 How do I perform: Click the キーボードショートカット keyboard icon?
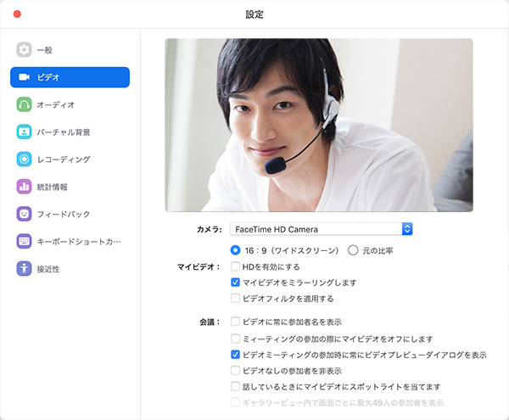[25, 241]
